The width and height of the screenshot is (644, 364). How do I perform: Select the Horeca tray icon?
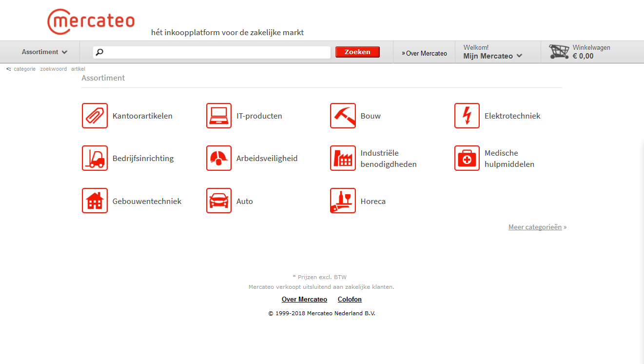(343, 201)
